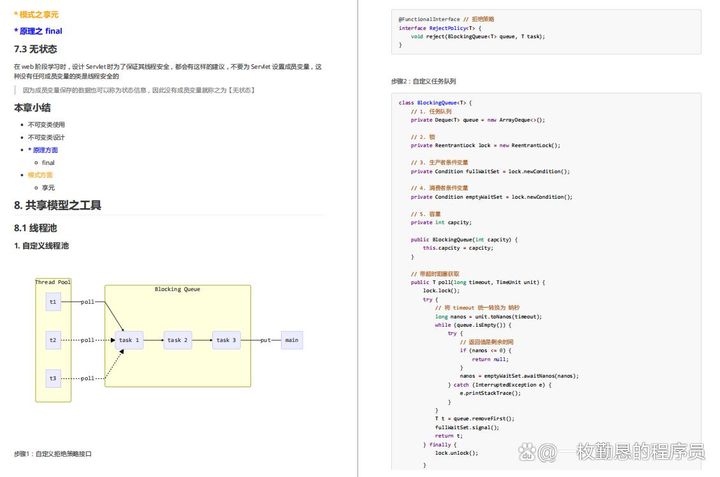Open the orange link 模式之享元
Screen dimensions: 720x477
click(39, 15)
